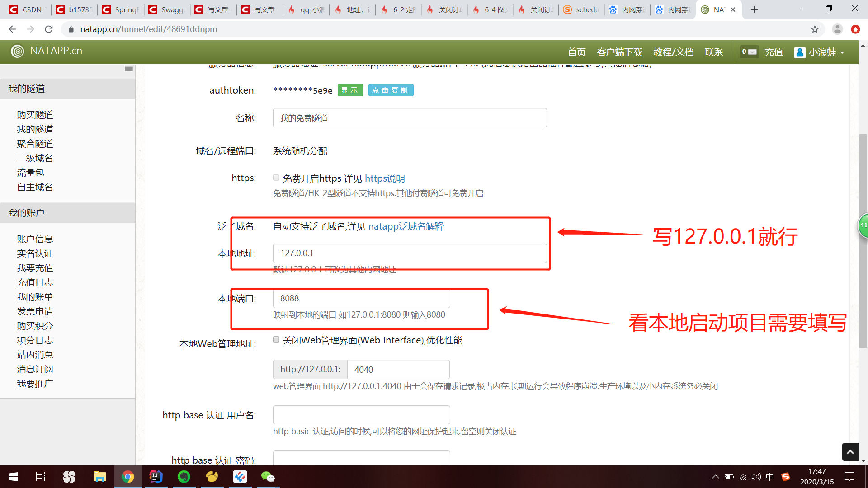Click the user avatar icon next to 小浪蛙
868x488 pixels.
799,52
